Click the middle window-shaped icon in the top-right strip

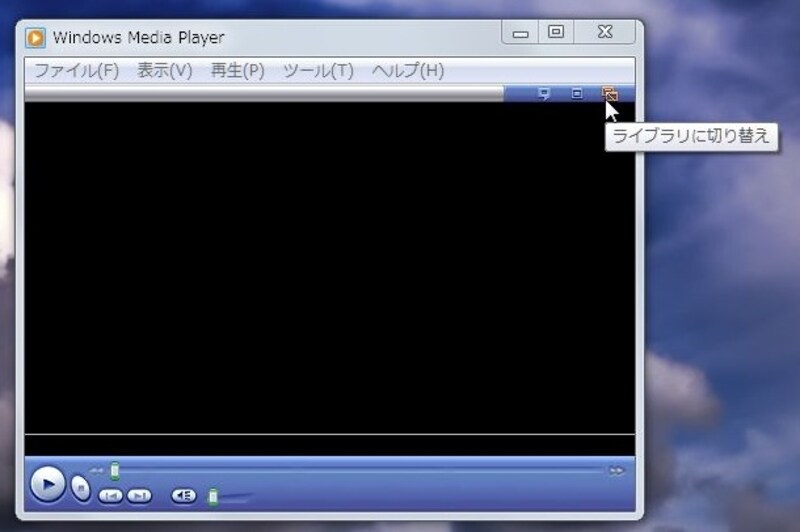coord(577,93)
